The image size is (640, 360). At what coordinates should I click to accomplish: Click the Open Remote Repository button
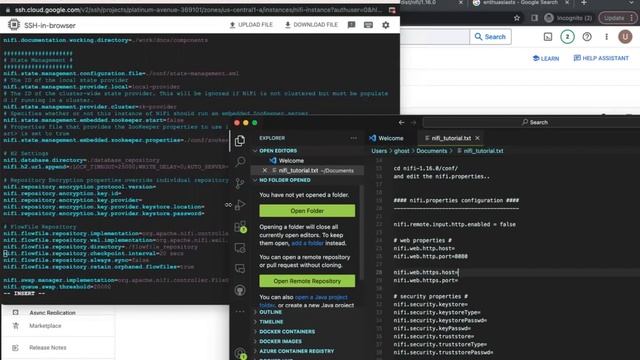coord(307,281)
